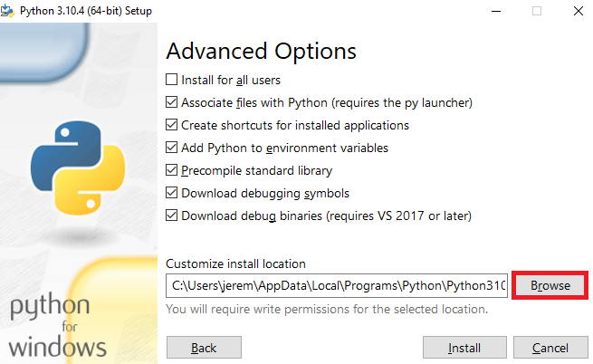Click the Python installer icon in title bar
Viewport: 593px width, 364px height.
point(7,11)
